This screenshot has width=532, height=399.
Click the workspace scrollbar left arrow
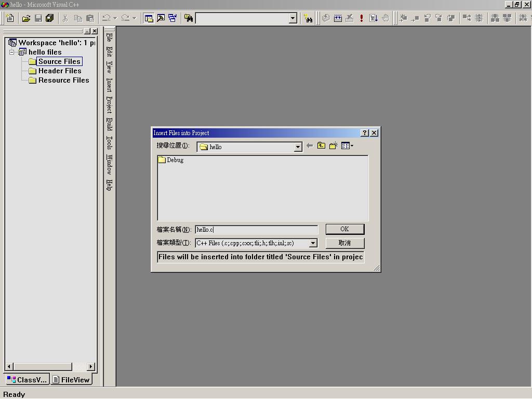[x=9, y=367]
